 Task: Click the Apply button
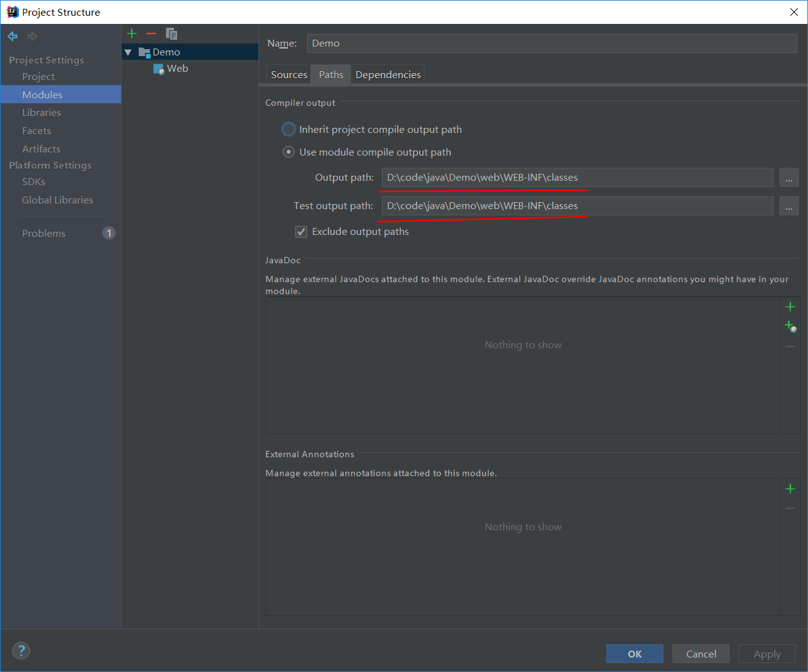coord(767,654)
